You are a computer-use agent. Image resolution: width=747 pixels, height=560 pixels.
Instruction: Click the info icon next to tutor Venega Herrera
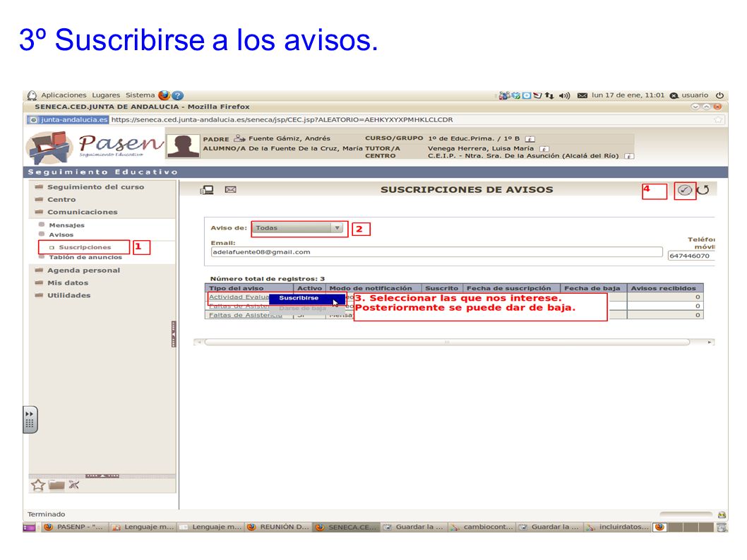click(x=544, y=149)
